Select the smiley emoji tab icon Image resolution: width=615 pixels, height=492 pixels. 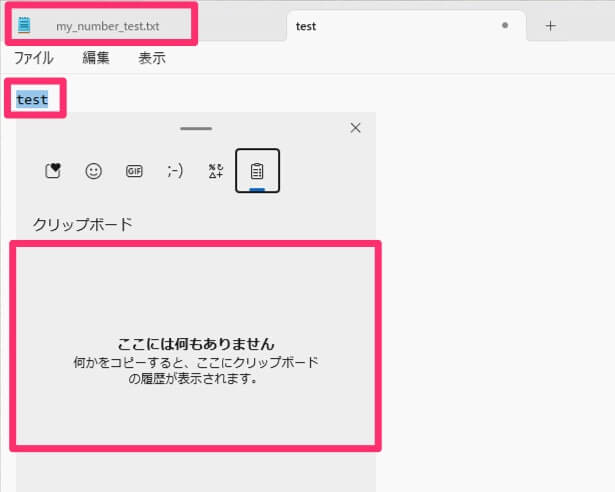94,171
